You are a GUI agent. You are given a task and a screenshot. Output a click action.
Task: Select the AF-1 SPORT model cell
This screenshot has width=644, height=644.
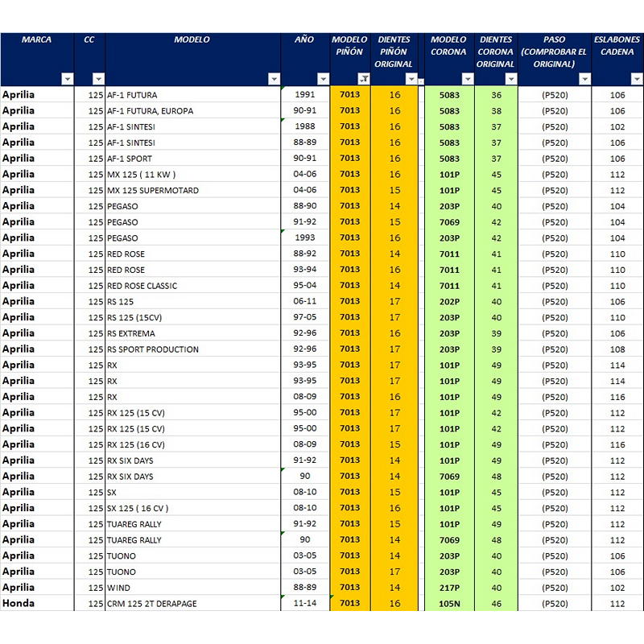[192, 159]
